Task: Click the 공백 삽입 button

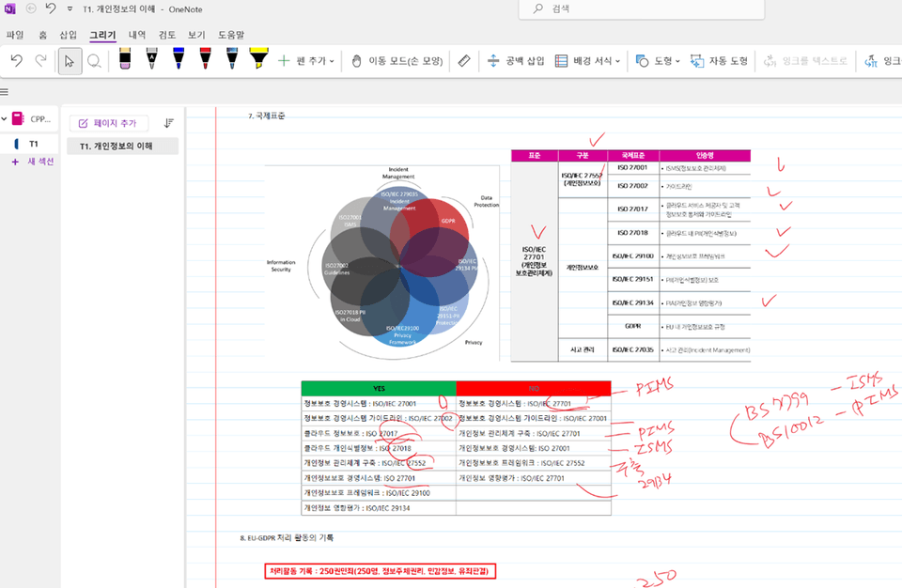Action: 516,60
